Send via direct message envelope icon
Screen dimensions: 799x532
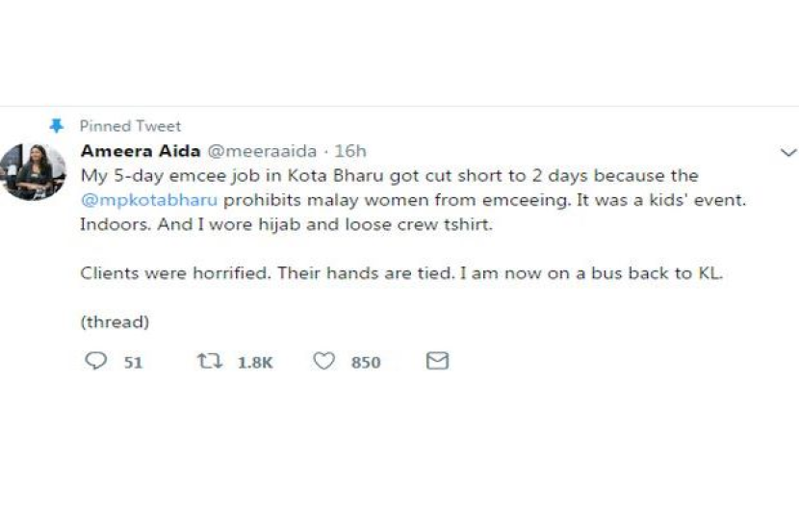point(437,361)
